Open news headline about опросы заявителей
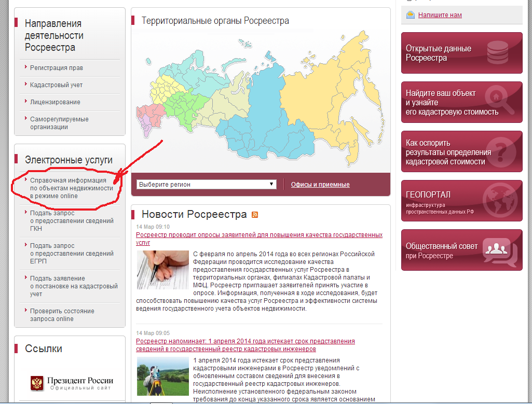The image size is (532, 404). point(258,238)
